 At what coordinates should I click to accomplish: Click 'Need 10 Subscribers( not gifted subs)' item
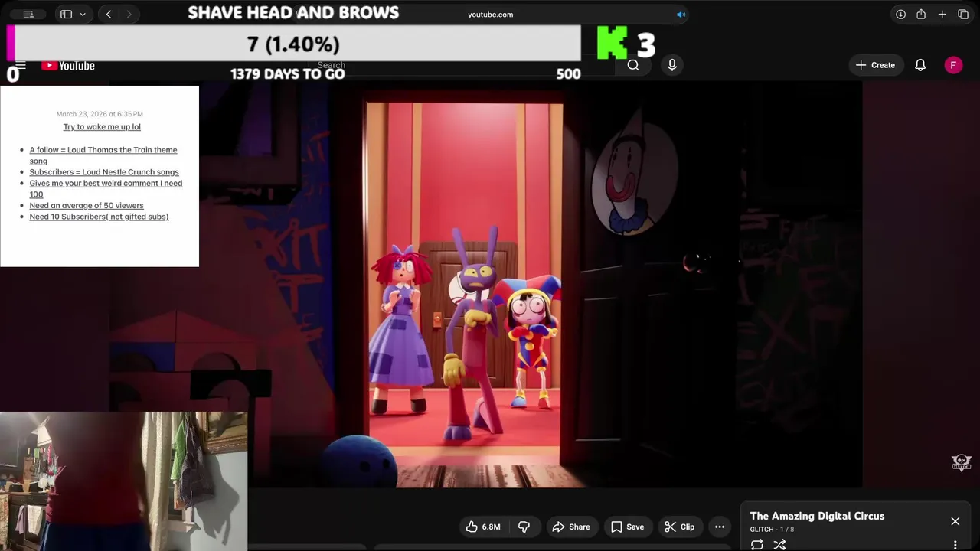pyautogui.click(x=99, y=217)
